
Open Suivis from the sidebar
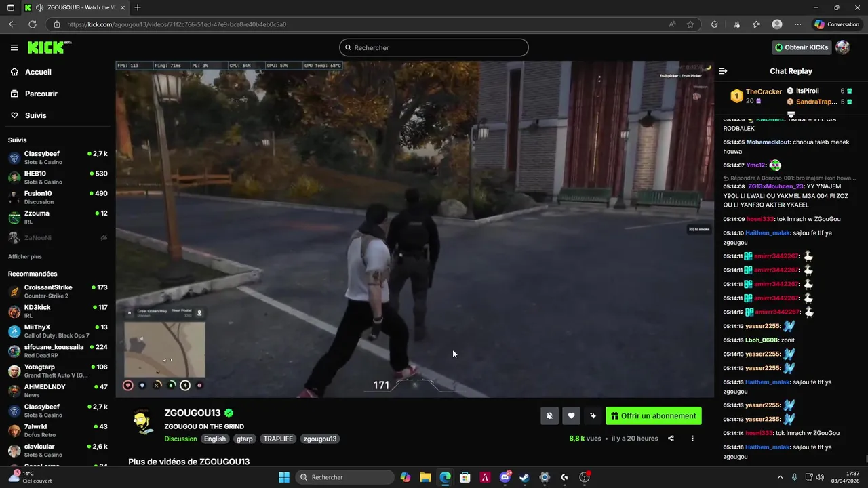click(x=36, y=115)
